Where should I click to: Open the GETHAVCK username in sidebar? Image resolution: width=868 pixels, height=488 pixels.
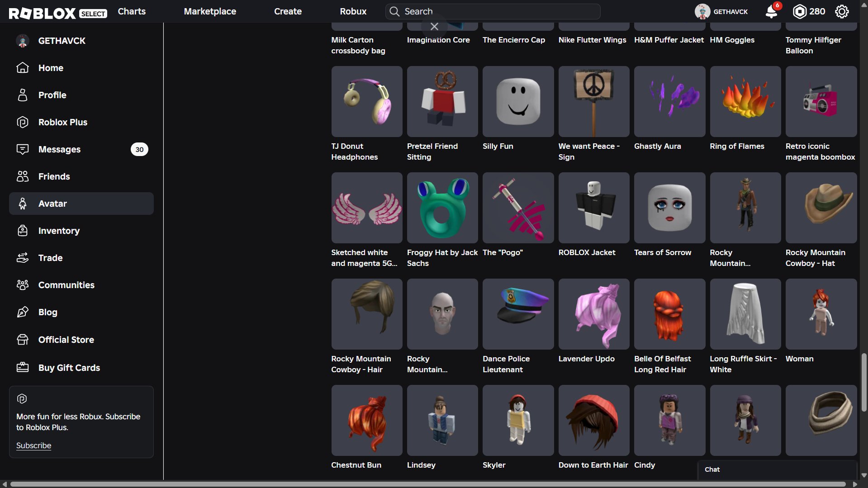pyautogui.click(x=62, y=41)
